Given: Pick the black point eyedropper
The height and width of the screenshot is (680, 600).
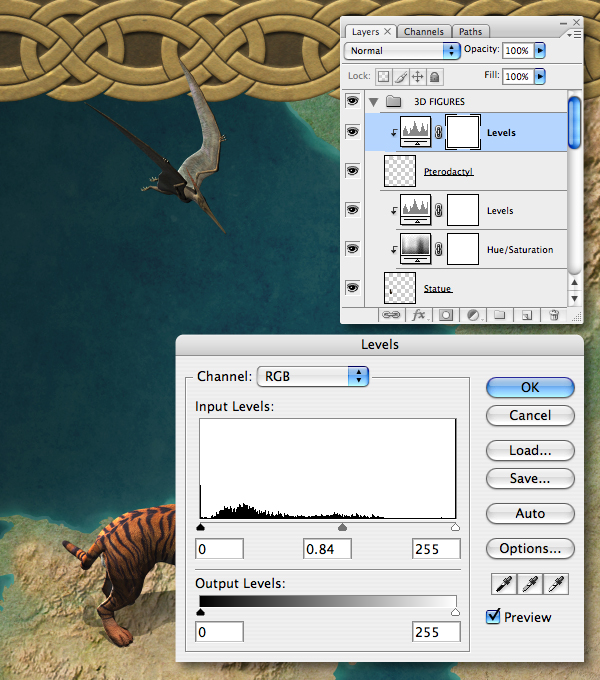Looking at the screenshot, I should pyautogui.click(x=504, y=584).
